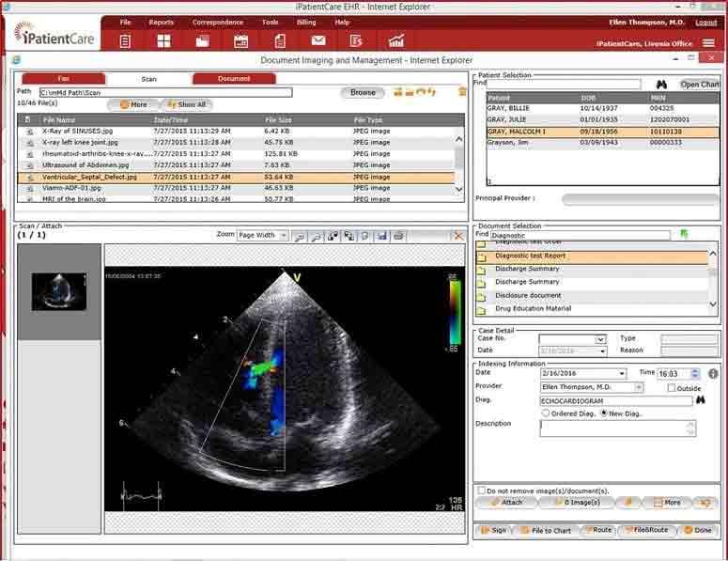Click the Open Chart button

[x=700, y=85]
